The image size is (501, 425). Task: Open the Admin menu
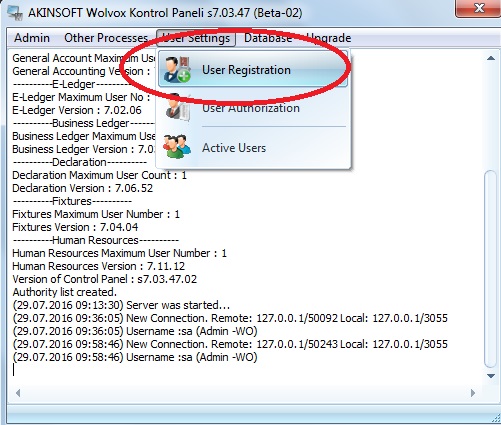pos(32,38)
